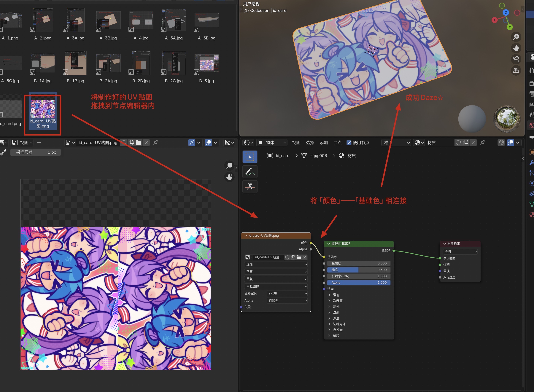Open the 添加 menu in node editor
Viewport: 534px width, 392px height.
coord(323,143)
